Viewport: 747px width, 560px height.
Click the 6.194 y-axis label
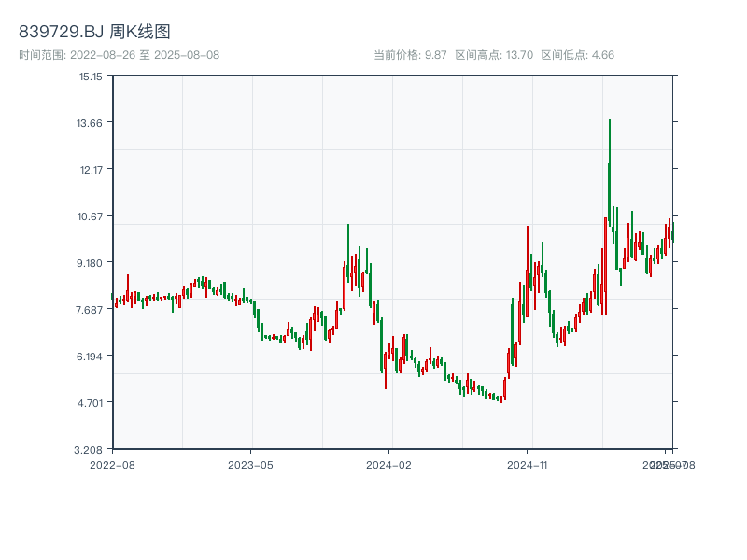point(90,357)
